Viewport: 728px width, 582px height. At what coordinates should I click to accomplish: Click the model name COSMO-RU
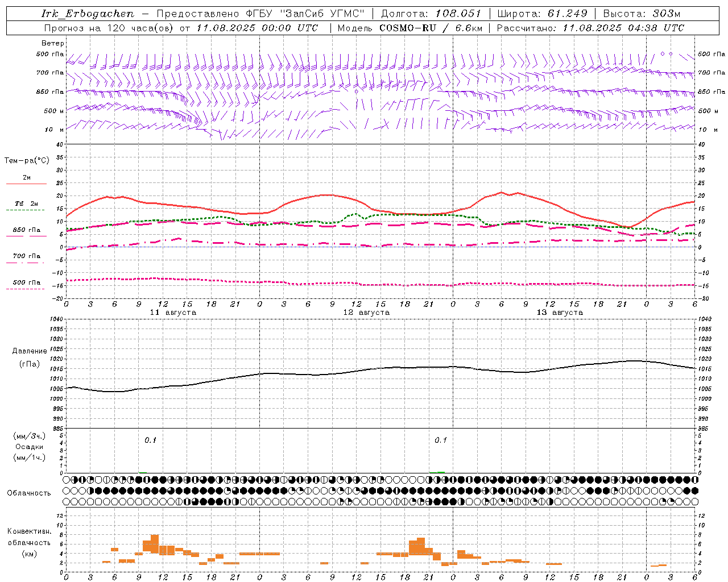[408, 28]
